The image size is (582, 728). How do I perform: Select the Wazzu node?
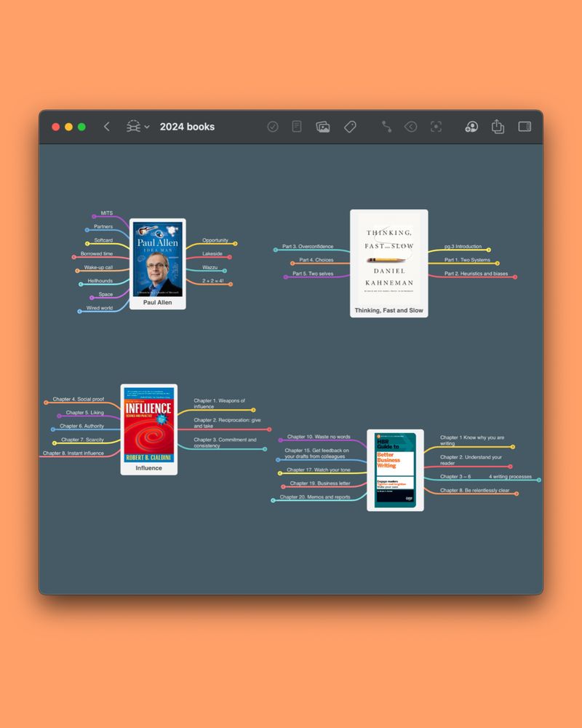point(210,267)
